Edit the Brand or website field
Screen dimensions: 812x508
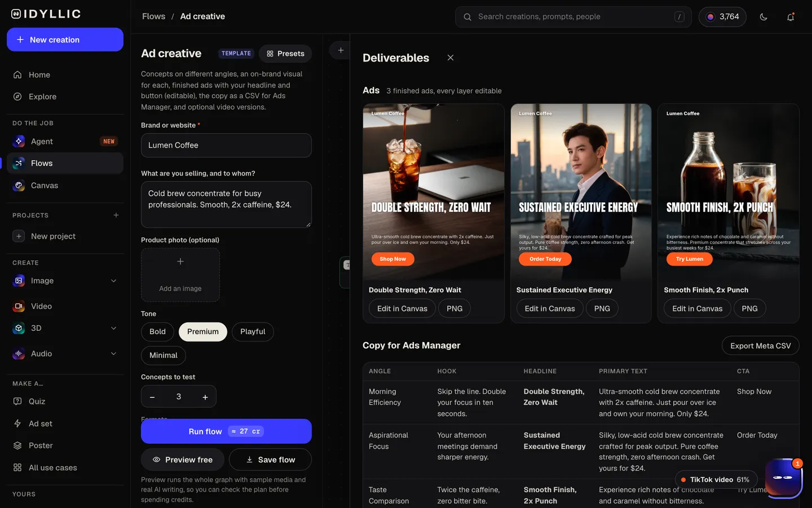pos(226,145)
